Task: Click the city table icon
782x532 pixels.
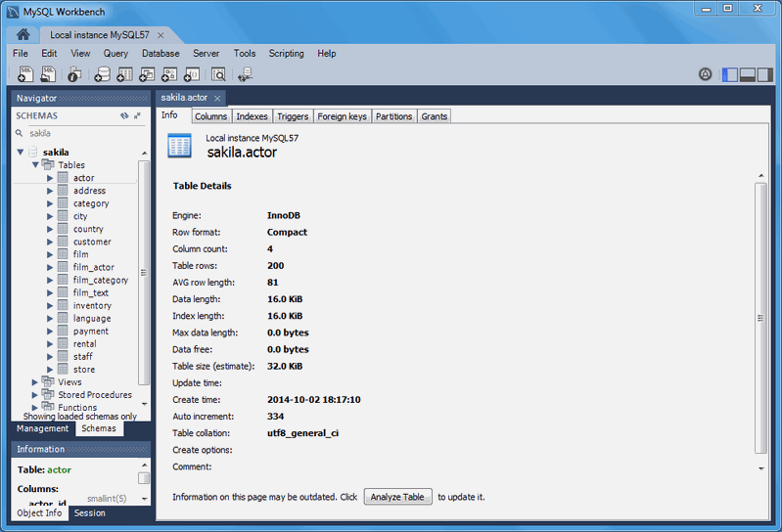Action: click(x=63, y=216)
